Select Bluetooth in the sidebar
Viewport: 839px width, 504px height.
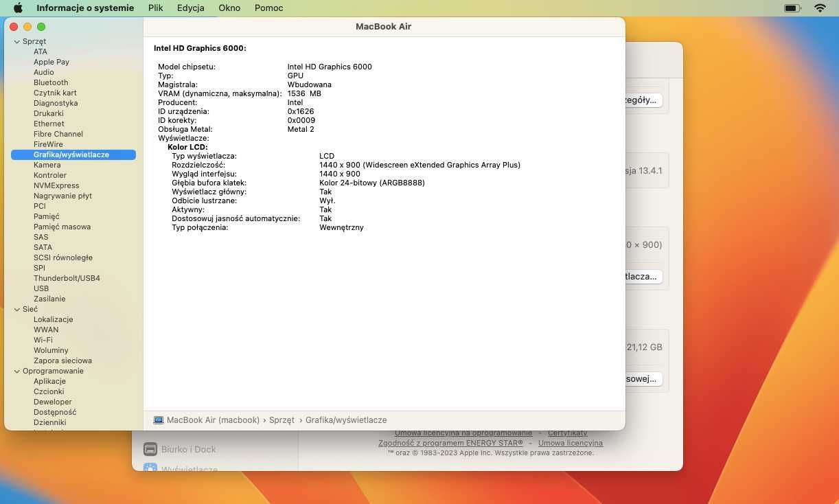tap(51, 82)
